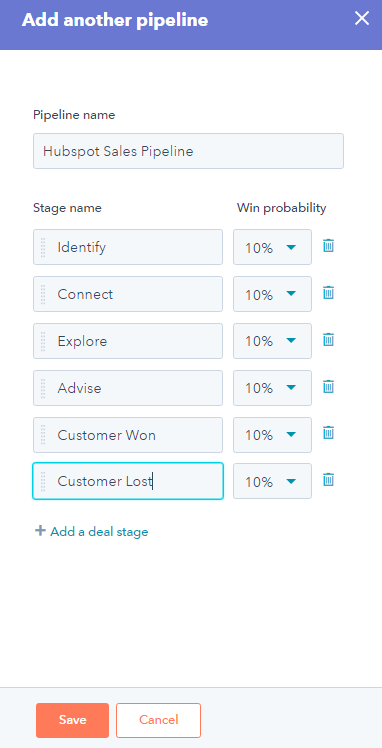The image size is (382, 748).
Task: Add a deal stage link
Action: click(x=92, y=531)
